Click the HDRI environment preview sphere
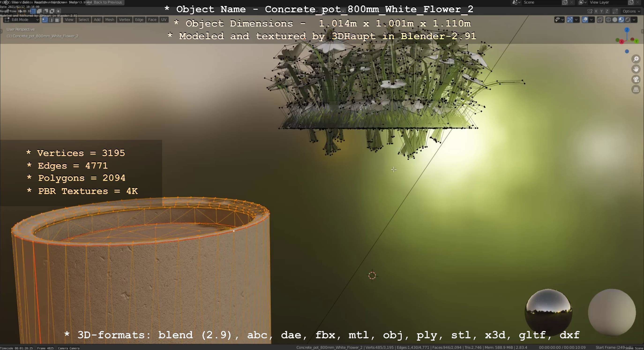 point(548,312)
